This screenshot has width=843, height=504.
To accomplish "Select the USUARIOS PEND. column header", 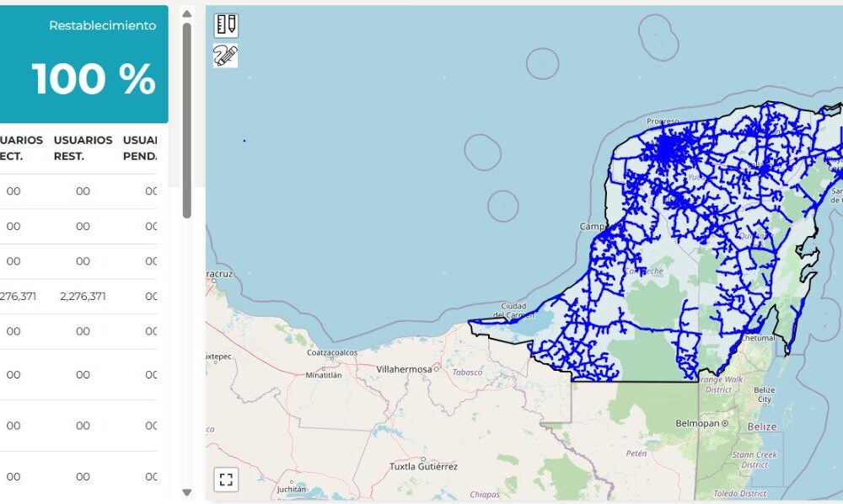I will [140, 147].
